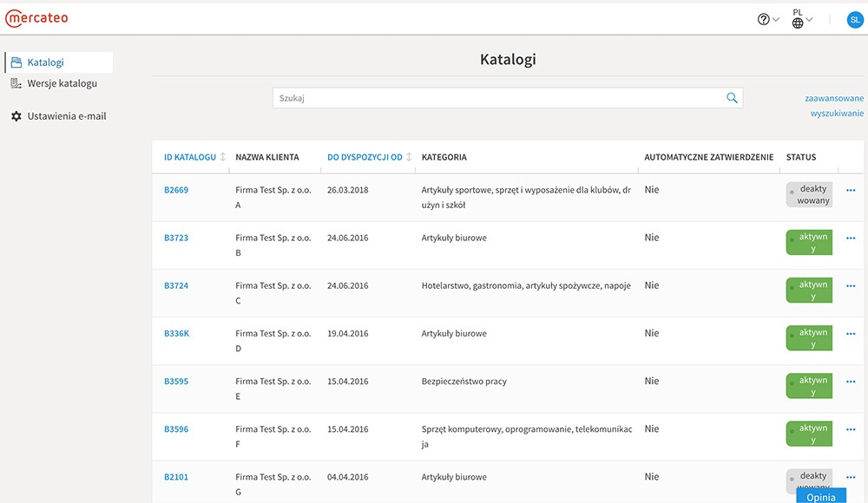868x503 pixels.
Task: Click the Wersje katalogu document icon
Action: point(16,83)
